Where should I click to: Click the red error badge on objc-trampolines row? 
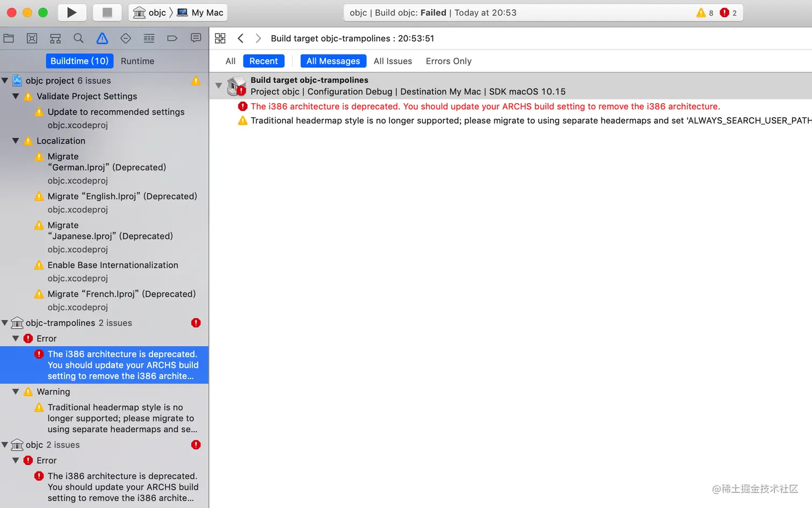(196, 323)
